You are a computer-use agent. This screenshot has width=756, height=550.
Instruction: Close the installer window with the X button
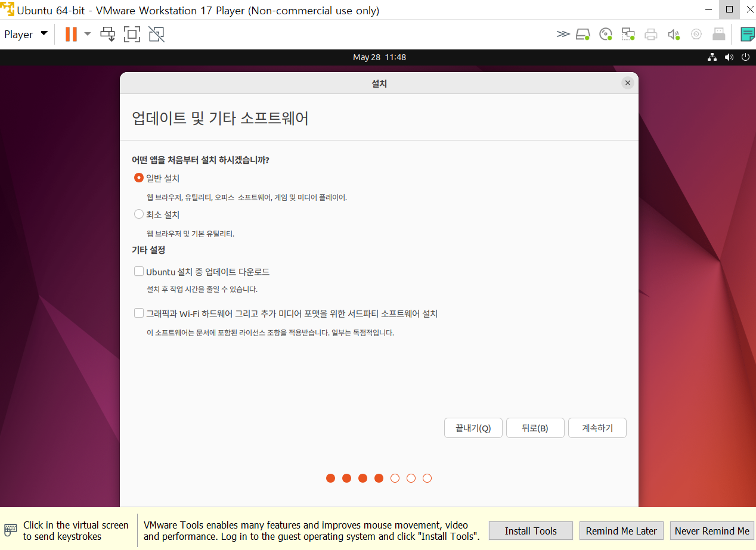(x=627, y=83)
